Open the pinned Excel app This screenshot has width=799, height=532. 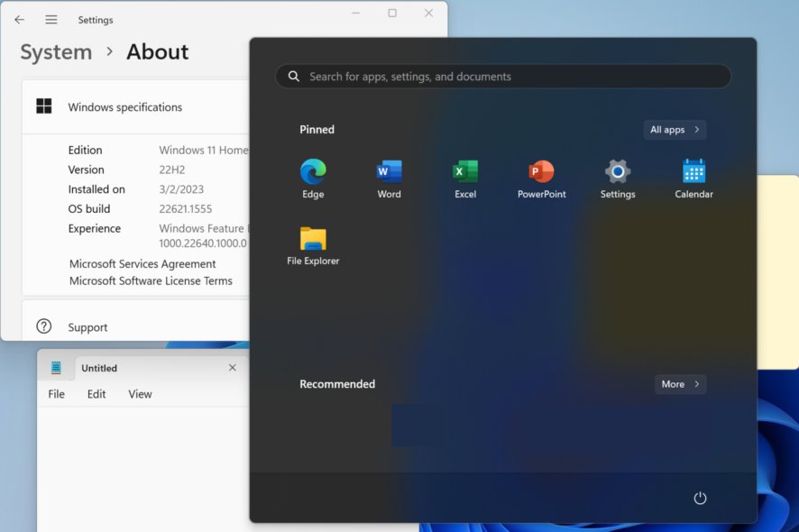point(465,179)
